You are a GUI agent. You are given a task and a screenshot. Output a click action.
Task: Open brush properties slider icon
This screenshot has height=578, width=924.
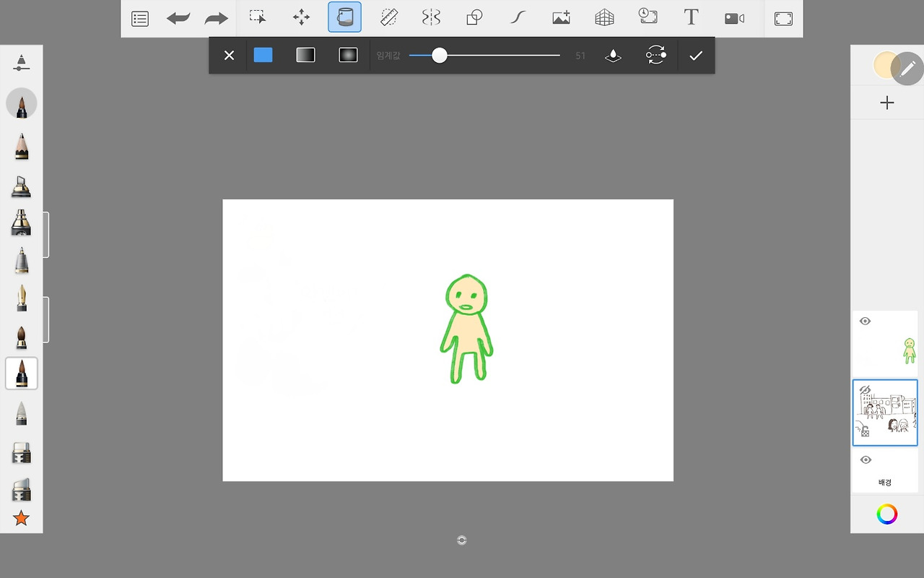pyautogui.click(x=22, y=62)
